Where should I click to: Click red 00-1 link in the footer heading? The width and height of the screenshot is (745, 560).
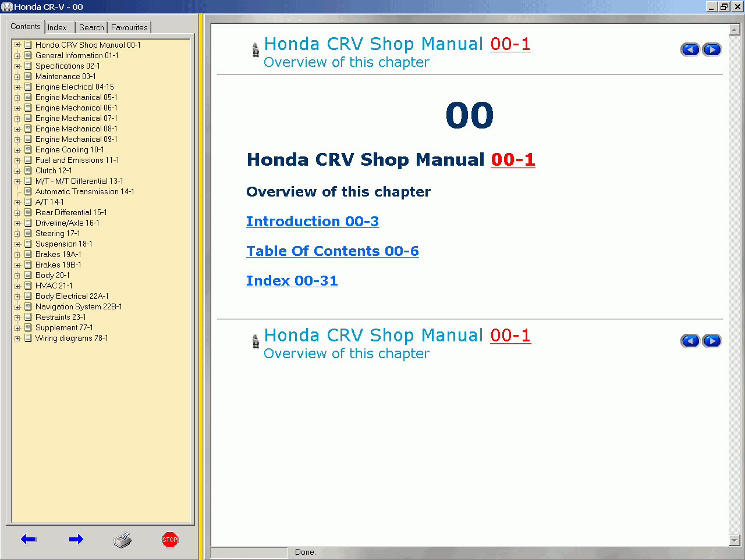pos(510,336)
